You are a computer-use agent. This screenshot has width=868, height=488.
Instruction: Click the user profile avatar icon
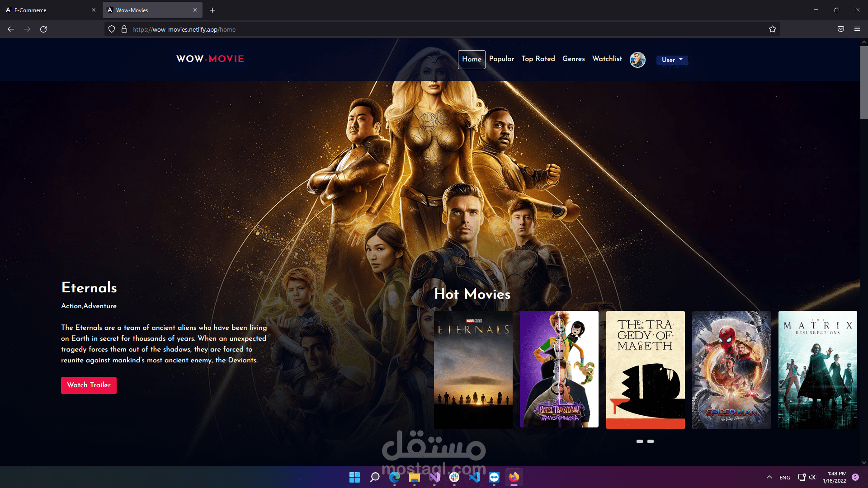tap(637, 60)
